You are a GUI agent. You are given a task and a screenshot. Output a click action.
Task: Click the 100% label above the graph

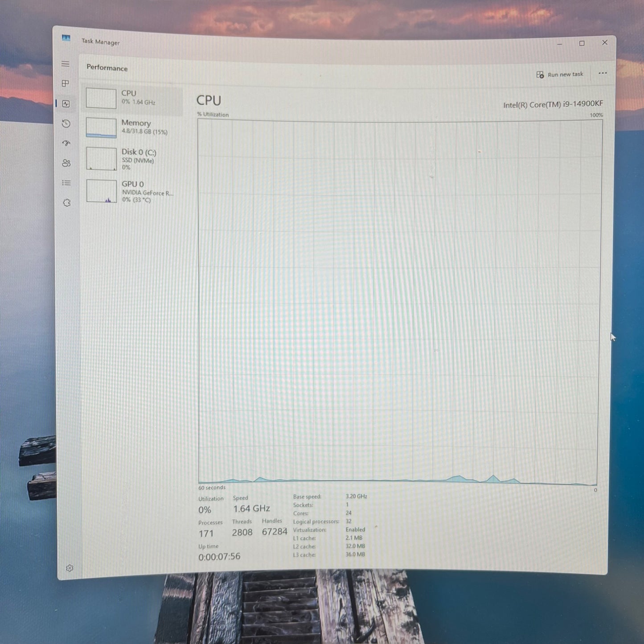(x=596, y=115)
